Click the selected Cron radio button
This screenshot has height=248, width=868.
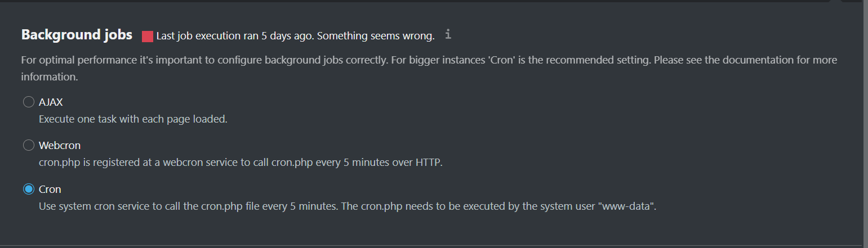(29, 190)
